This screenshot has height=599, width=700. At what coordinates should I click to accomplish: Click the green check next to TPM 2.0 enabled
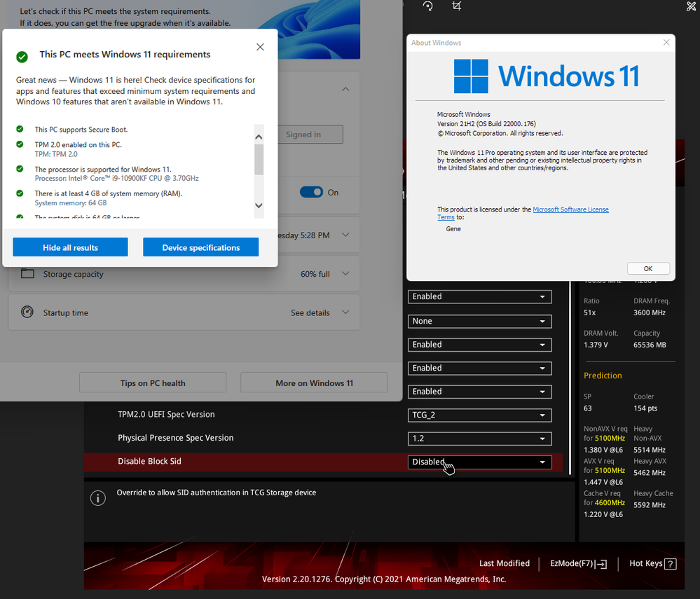tap(20, 144)
